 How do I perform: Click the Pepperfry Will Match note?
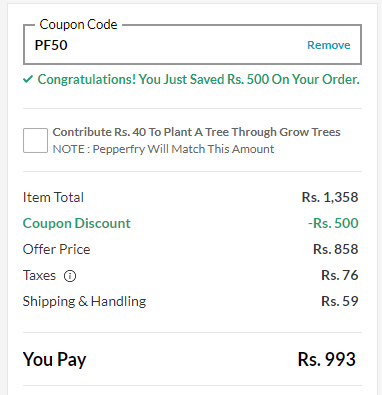coord(163,149)
